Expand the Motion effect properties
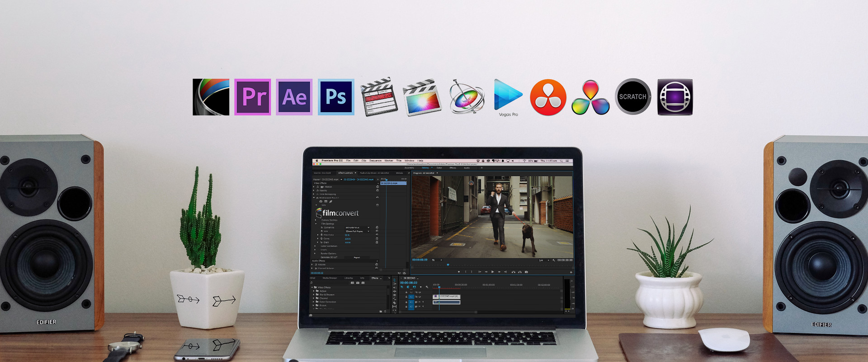The image size is (868, 362). point(314,187)
